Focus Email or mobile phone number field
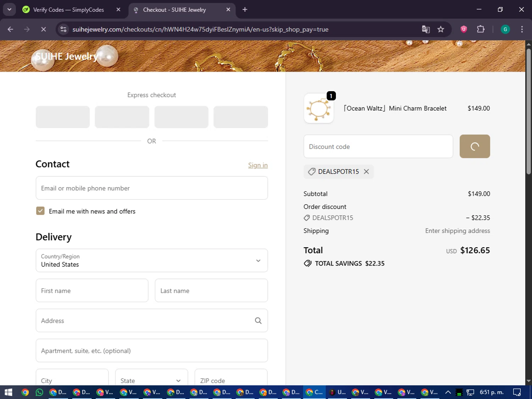This screenshot has width=532, height=399. (x=152, y=188)
